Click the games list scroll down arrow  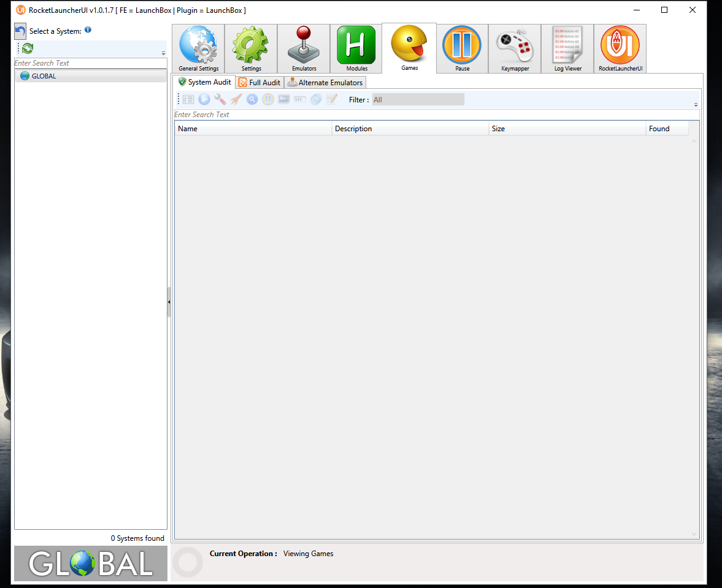[x=694, y=534]
